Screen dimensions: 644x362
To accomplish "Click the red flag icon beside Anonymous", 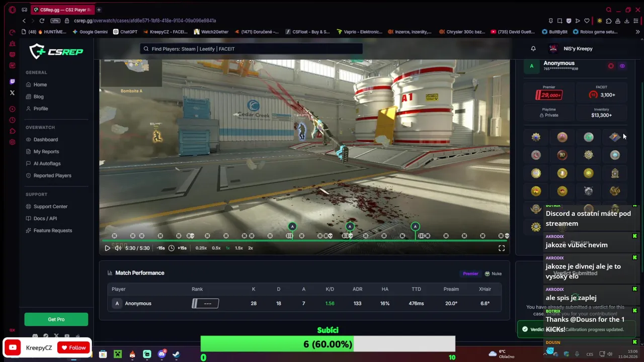I will [611, 66].
